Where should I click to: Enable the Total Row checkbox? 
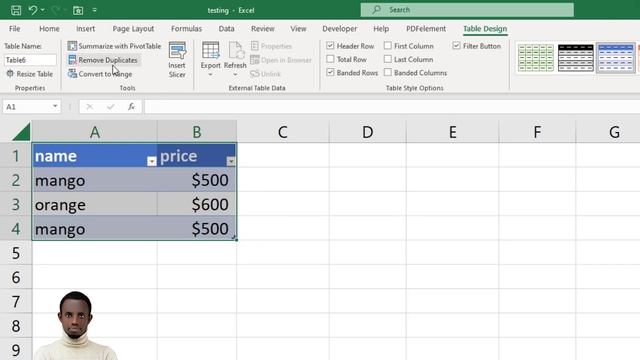point(330,59)
